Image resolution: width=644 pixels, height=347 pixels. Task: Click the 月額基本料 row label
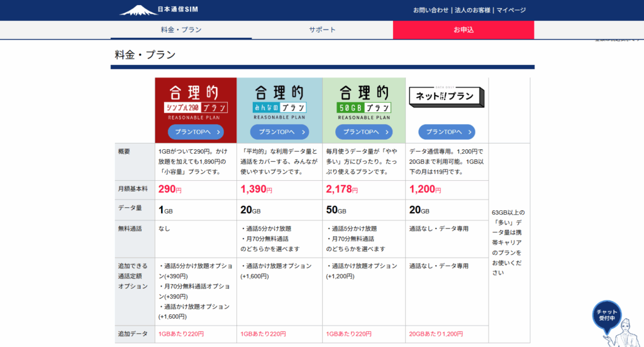[x=133, y=189]
